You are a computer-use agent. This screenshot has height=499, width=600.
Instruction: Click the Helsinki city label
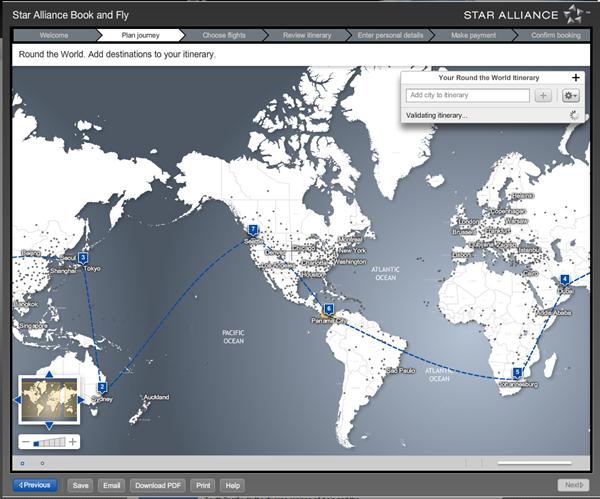pyautogui.click(x=522, y=196)
